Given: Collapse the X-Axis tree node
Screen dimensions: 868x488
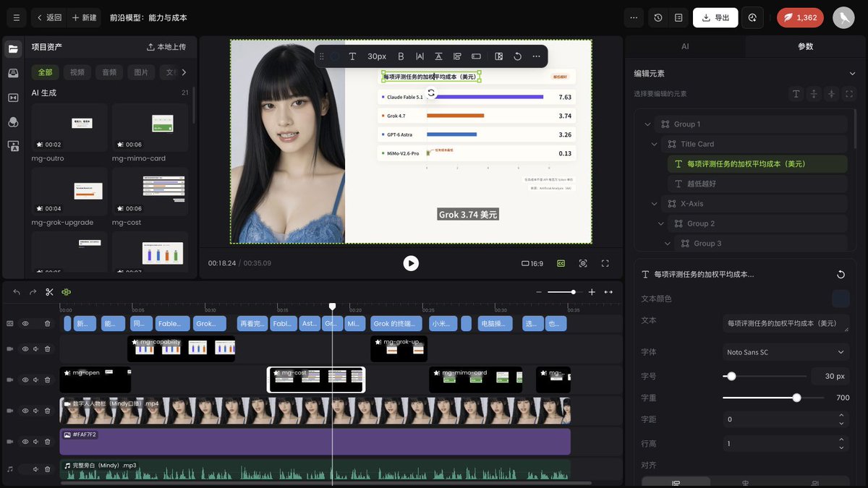Looking at the screenshot, I should point(655,204).
